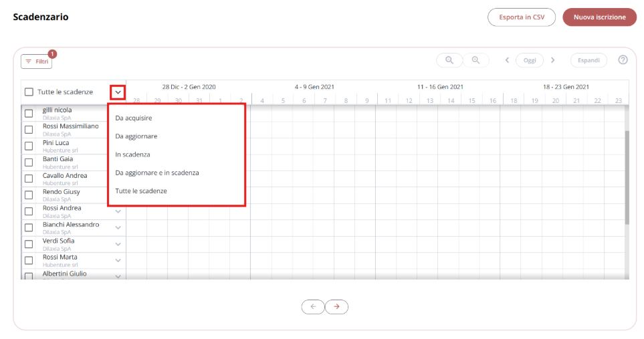
Task: Click the Nuova iscrizione button
Action: (600, 17)
